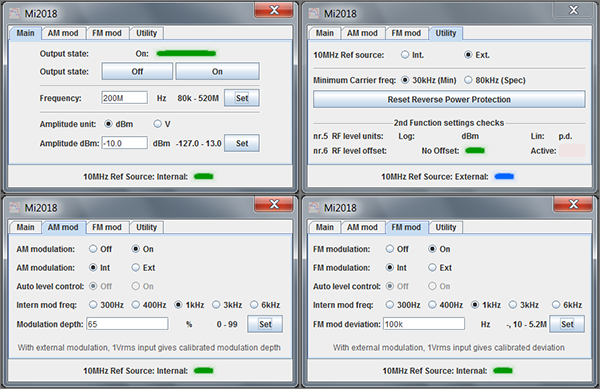600x389 pixels.
Task: Click the green Output state On indicator bar
Action: 186,54
